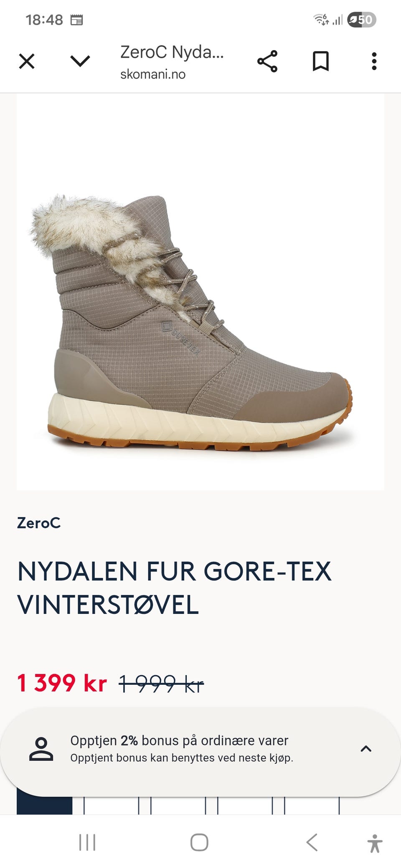The image size is (401, 868).
Task: Go back with navigation arrow
Action: [x=312, y=843]
